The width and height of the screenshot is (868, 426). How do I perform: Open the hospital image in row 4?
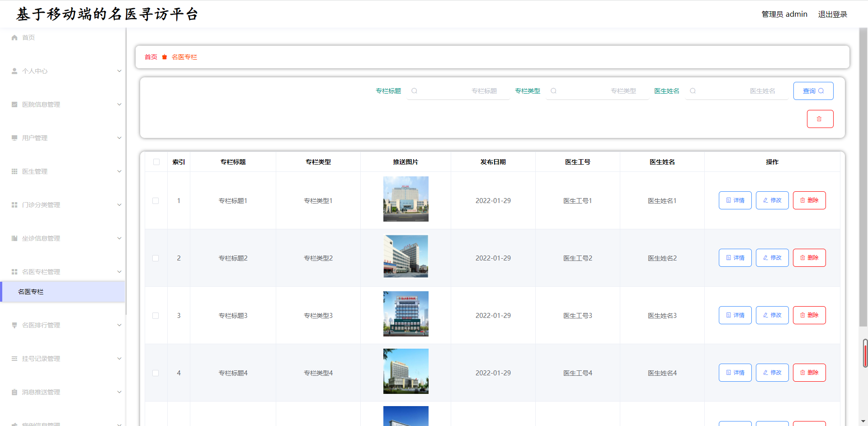pyautogui.click(x=406, y=371)
